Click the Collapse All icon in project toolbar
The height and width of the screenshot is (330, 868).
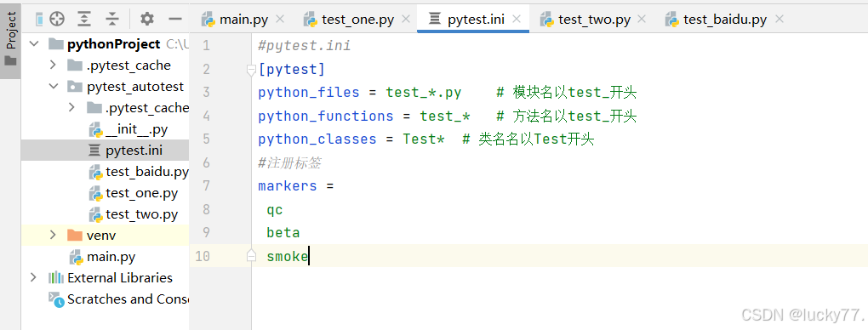point(112,20)
